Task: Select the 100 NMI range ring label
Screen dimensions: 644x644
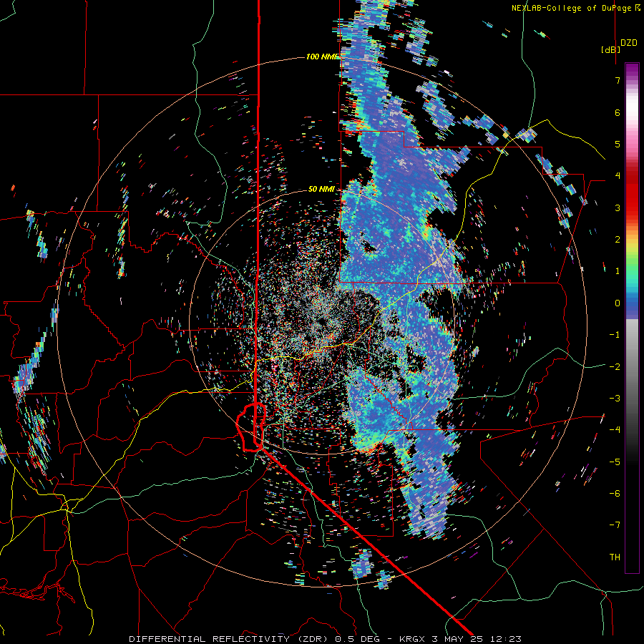Action: pyautogui.click(x=321, y=57)
